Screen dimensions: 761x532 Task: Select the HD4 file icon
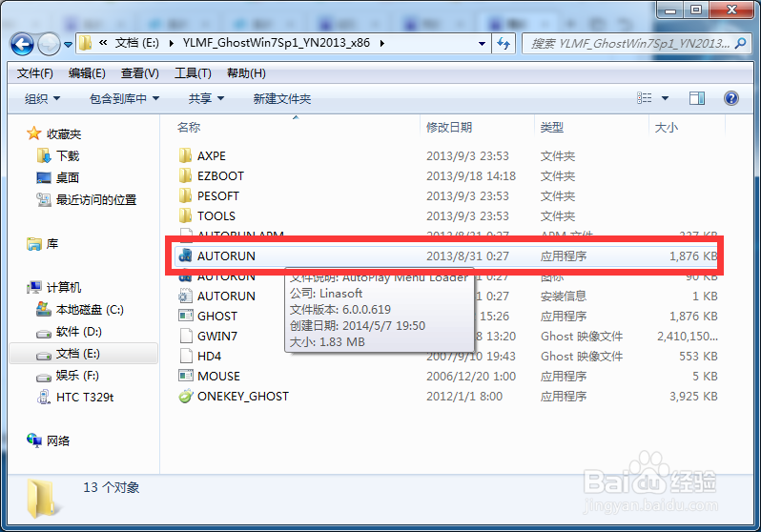pos(186,356)
